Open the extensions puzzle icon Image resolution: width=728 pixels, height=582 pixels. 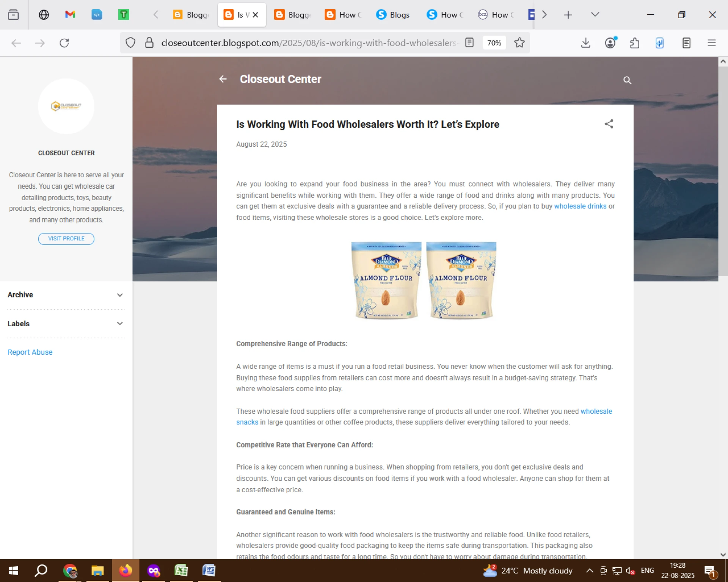pyautogui.click(x=635, y=43)
